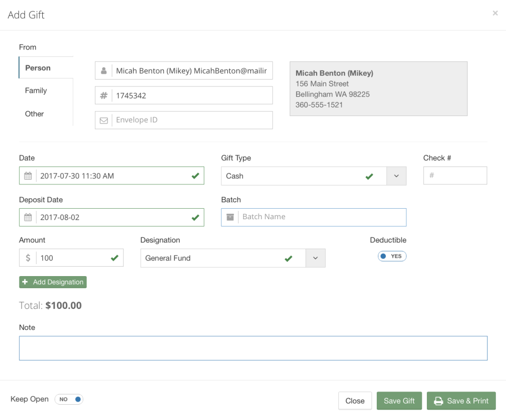Screen dimensions: 506x420
Task: Click the number sign icon beside 1745342
Action: tap(104, 95)
